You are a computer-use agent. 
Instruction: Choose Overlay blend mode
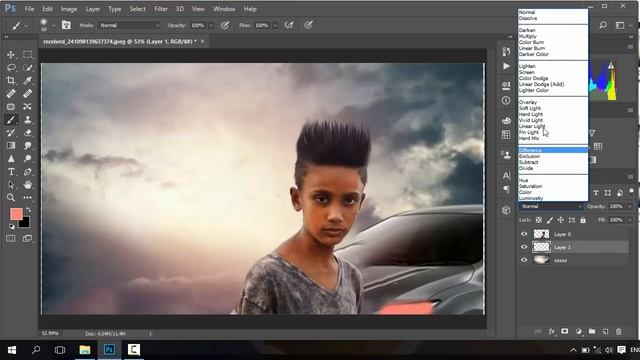(x=528, y=102)
